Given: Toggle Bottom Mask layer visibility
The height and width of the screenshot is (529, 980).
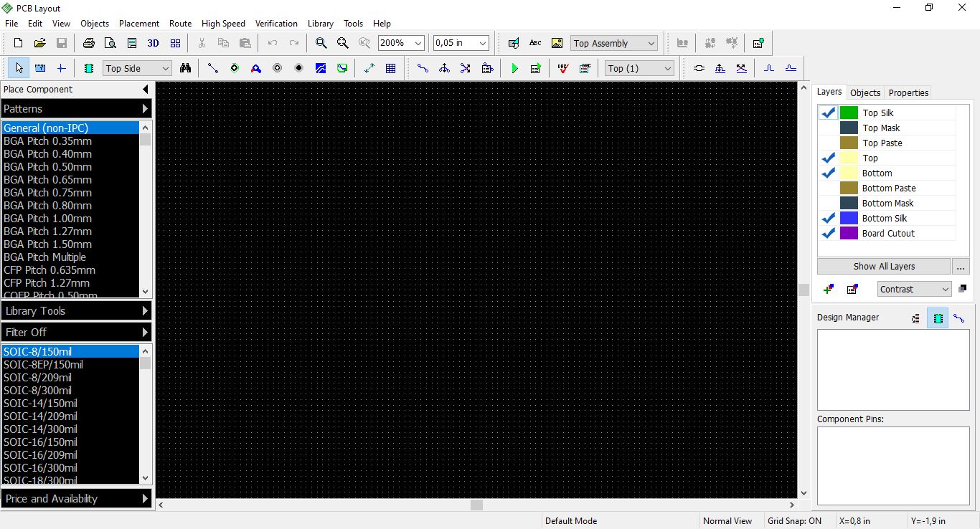Looking at the screenshot, I should click(829, 203).
